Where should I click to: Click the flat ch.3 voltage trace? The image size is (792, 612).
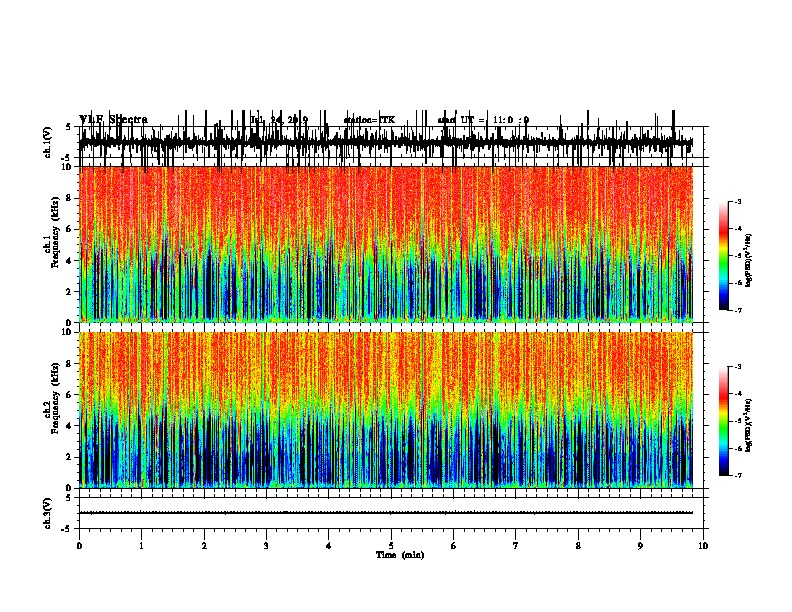tap(386, 513)
